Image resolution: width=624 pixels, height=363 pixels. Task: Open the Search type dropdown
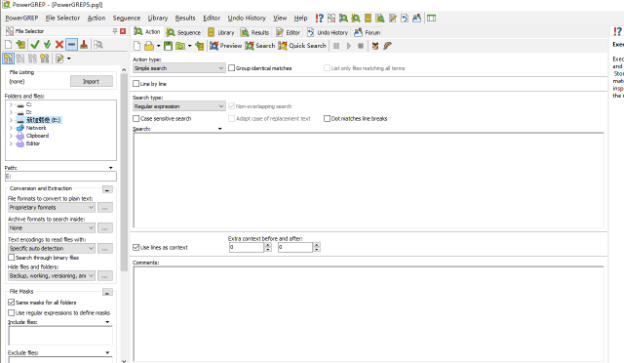click(x=179, y=106)
